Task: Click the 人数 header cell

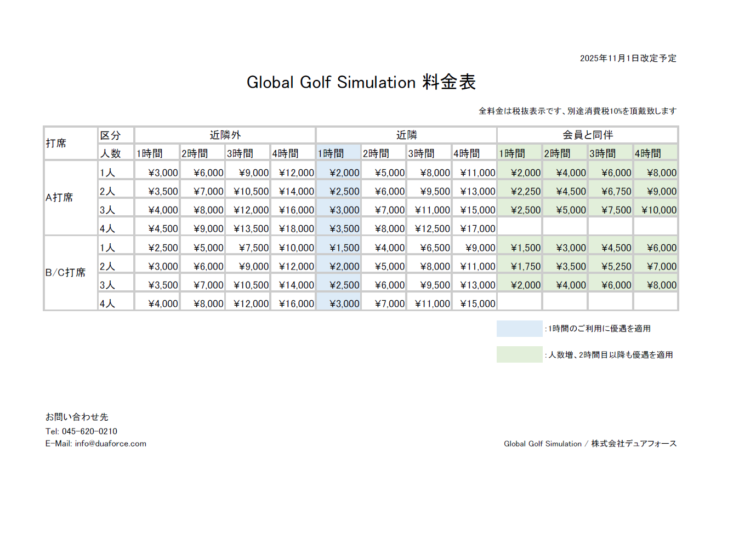Action: (x=110, y=154)
